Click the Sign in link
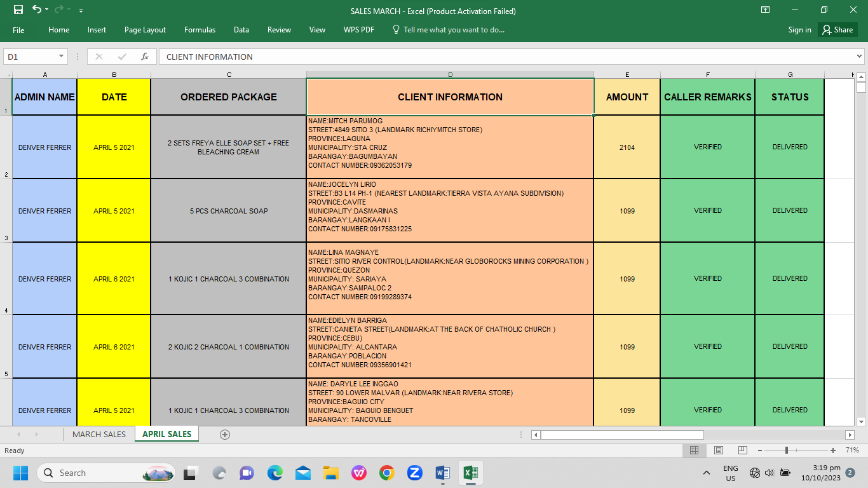The height and width of the screenshot is (488, 868). pyautogui.click(x=799, y=30)
